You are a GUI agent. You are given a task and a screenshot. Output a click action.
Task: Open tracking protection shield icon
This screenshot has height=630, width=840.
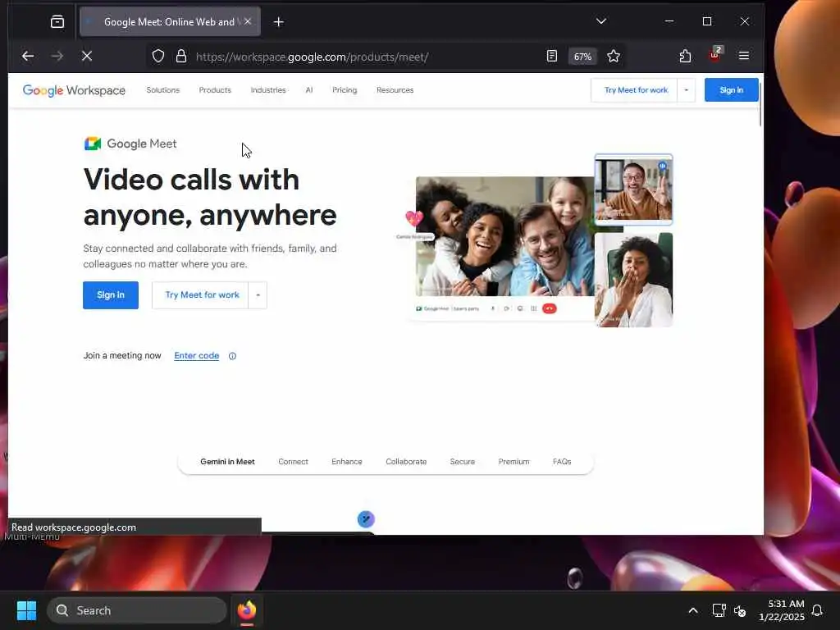[158, 57]
